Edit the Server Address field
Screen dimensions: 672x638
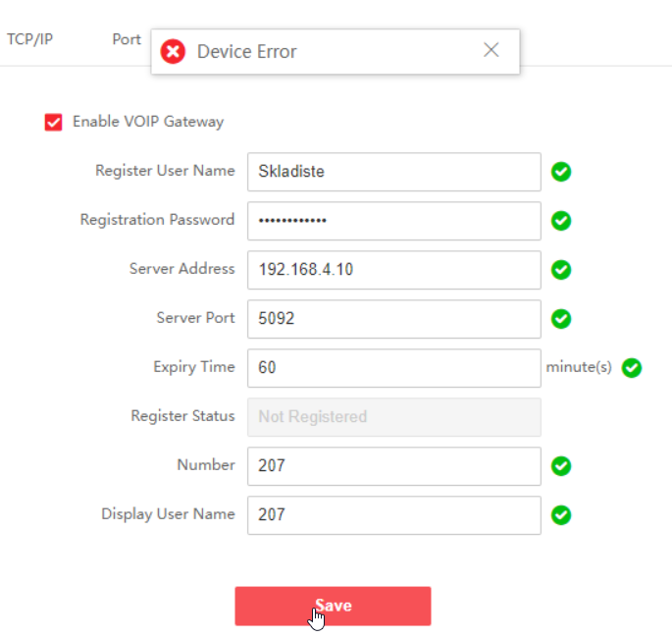tap(393, 270)
